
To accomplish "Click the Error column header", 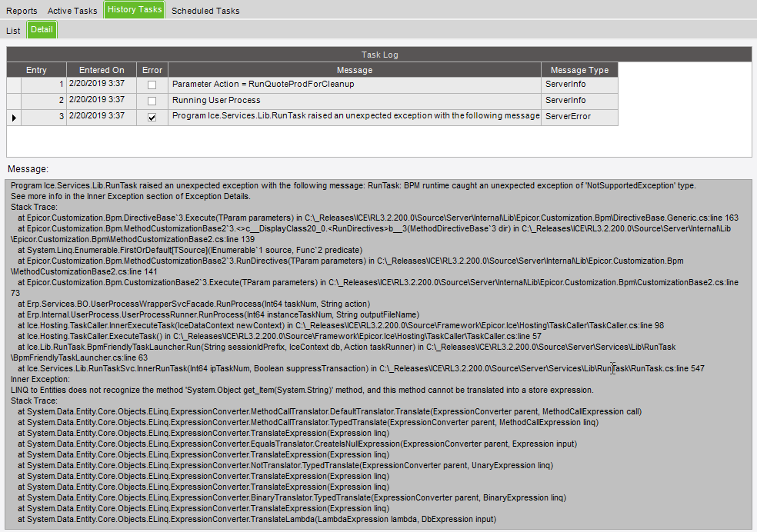I will [152, 70].
